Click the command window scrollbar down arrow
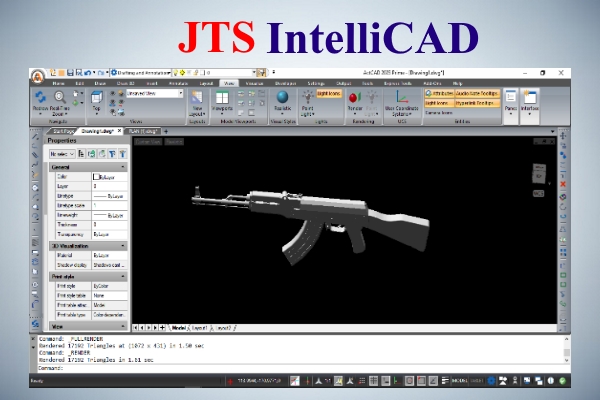The height and width of the screenshot is (400, 600). [x=566, y=360]
